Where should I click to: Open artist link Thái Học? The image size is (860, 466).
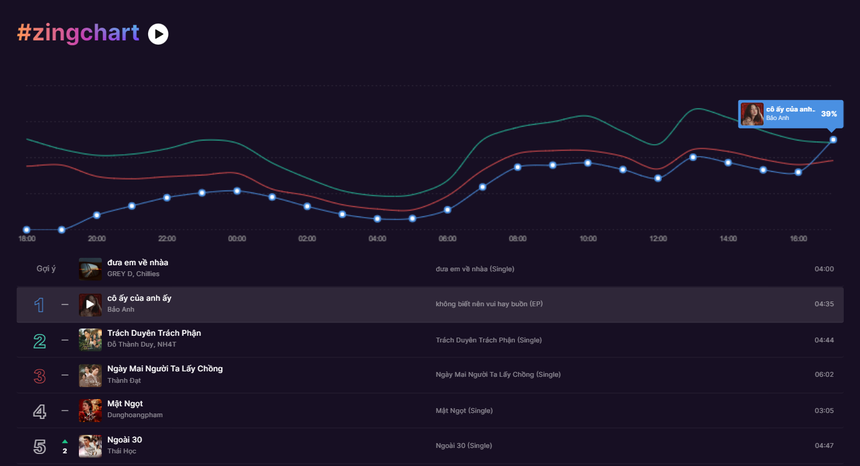coord(122,451)
